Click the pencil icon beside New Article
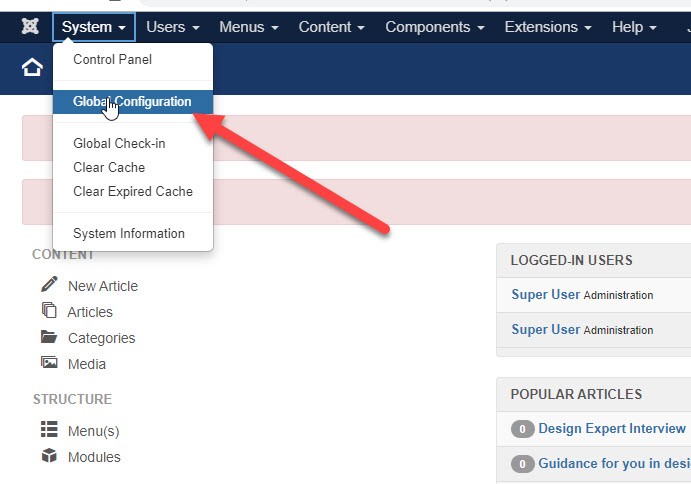The image size is (691, 484). click(x=49, y=284)
